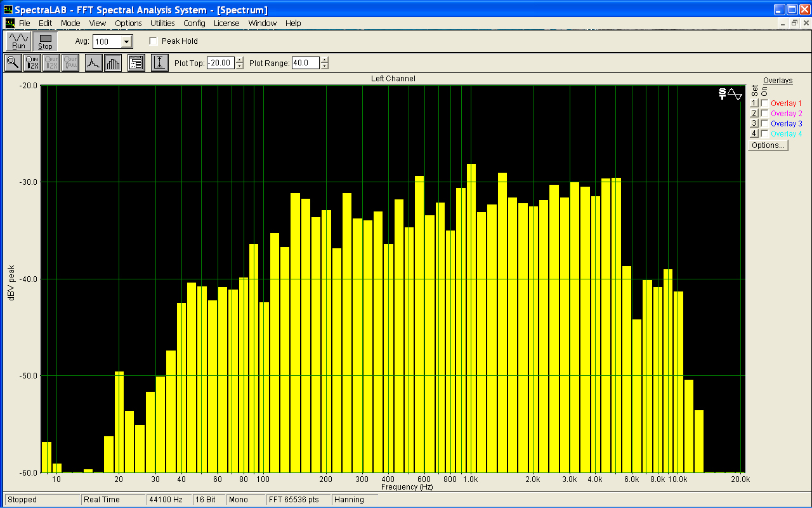Screen dimensions: 812x508
Task: Decrease Plot Top with down arrow
Action: click(x=239, y=66)
